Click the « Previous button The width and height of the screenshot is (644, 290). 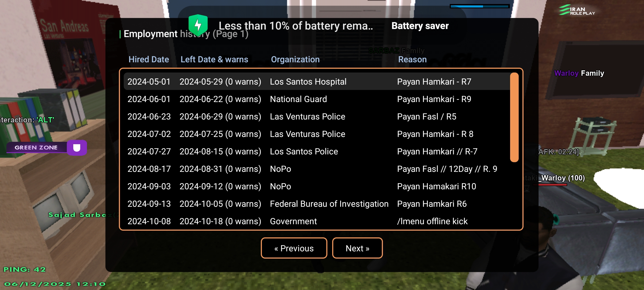[294, 248]
